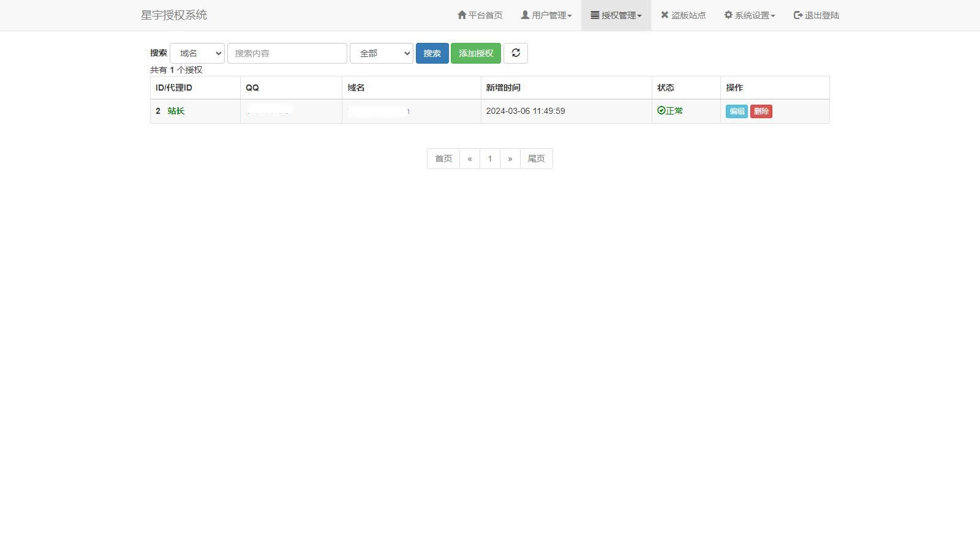980x551 pixels.
Task: Click next page » button
Action: click(x=510, y=159)
